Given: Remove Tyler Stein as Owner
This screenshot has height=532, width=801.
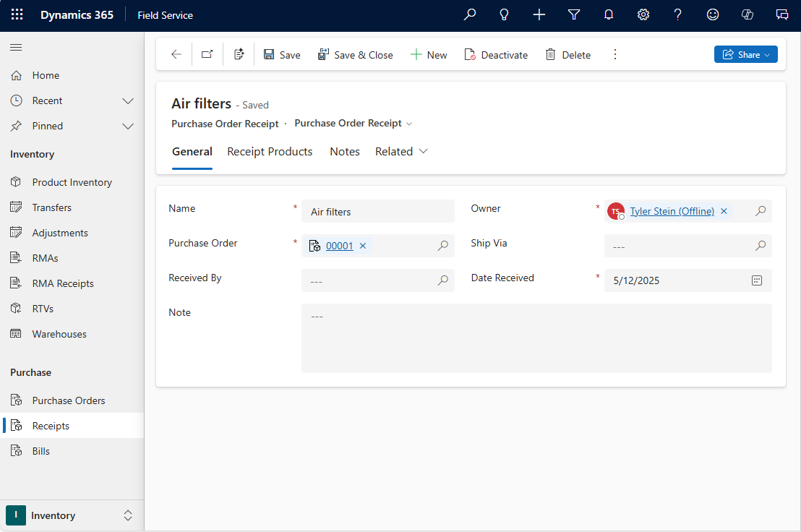Looking at the screenshot, I should point(724,210).
